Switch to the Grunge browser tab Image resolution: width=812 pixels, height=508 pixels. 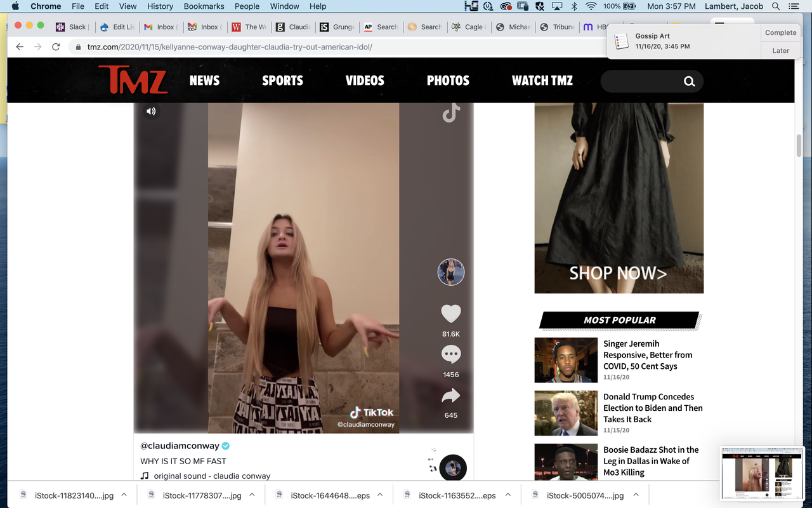pos(337,27)
